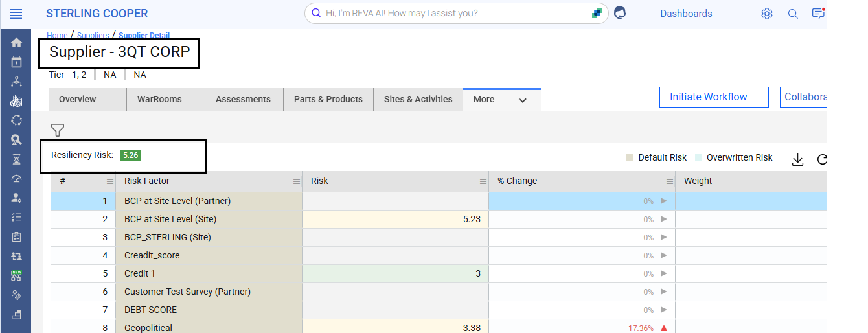This screenshot has height=333, width=868.
Task: Expand % change arrow for Credit 1 row
Action: pyautogui.click(x=663, y=273)
